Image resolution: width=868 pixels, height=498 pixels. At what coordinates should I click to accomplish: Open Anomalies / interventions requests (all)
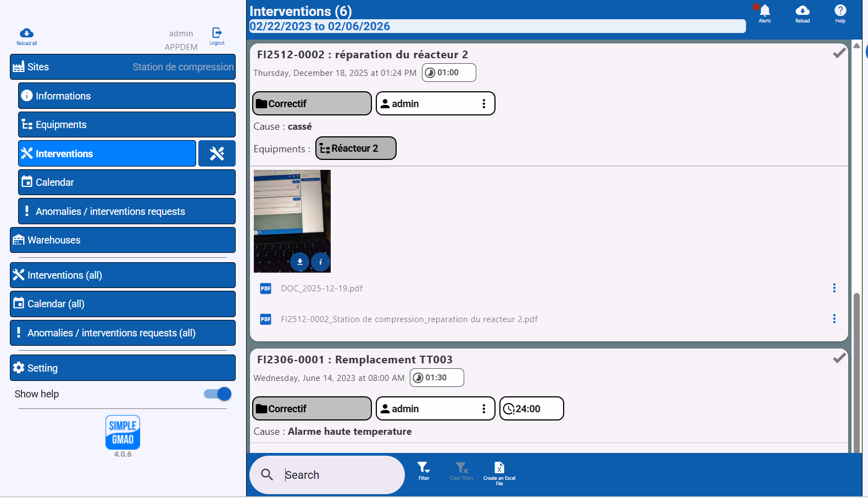click(123, 333)
